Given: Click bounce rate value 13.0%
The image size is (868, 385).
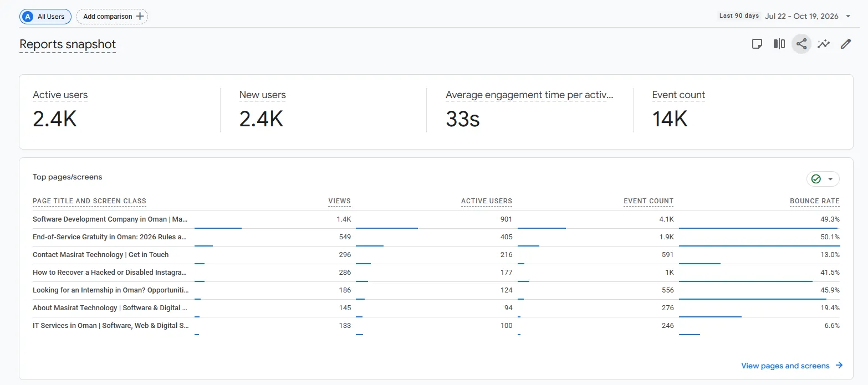Looking at the screenshot, I should (x=830, y=255).
